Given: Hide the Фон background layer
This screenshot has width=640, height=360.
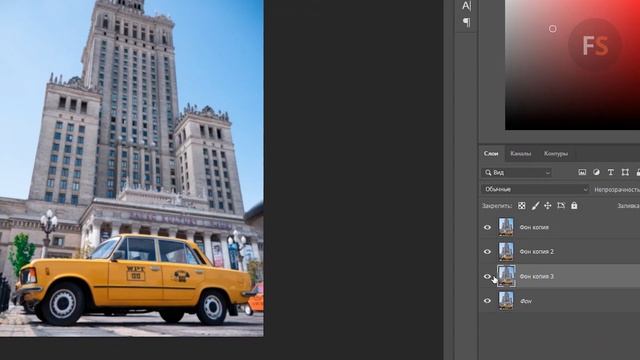Looking at the screenshot, I should tap(487, 301).
